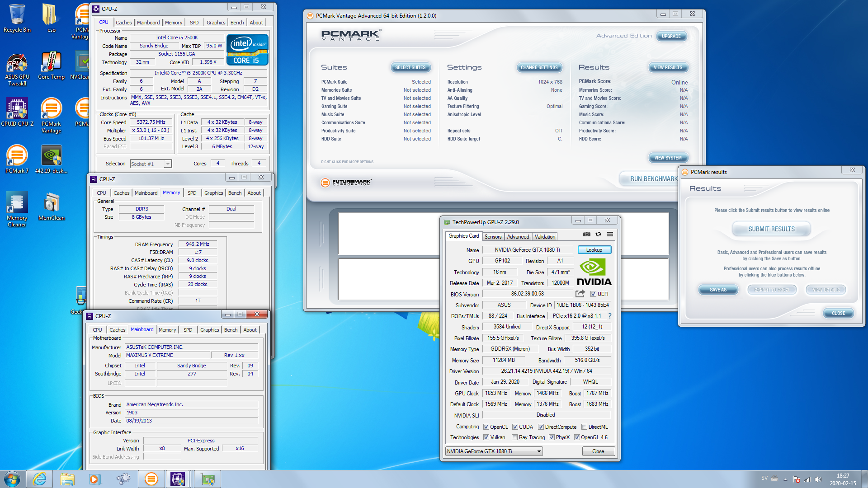Click the network signal tray icon
868x488 pixels.
(x=807, y=479)
